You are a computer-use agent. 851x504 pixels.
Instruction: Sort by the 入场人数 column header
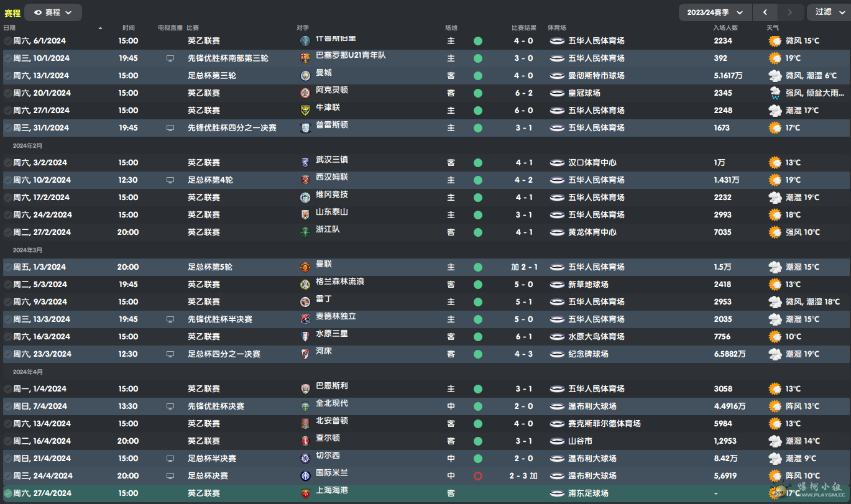[725, 28]
